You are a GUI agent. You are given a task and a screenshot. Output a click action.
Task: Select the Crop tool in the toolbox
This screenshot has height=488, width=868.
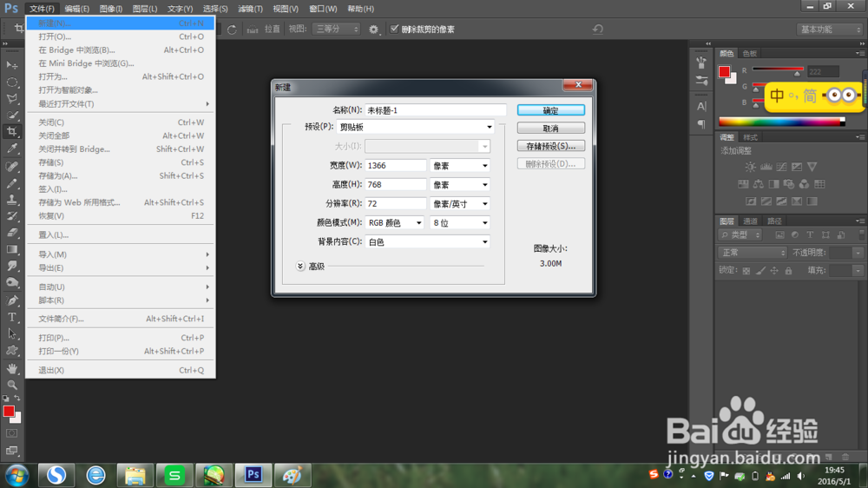pyautogui.click(x=11, y=132)
